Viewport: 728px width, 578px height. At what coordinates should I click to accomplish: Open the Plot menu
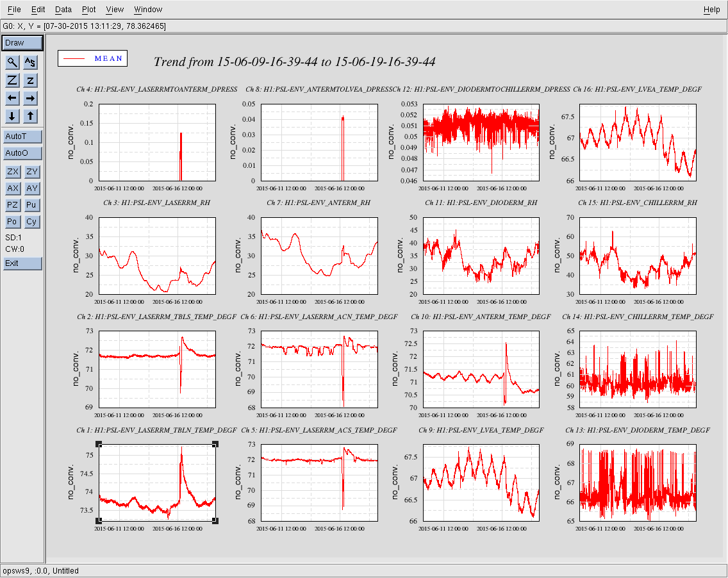[x=88, y=10]
